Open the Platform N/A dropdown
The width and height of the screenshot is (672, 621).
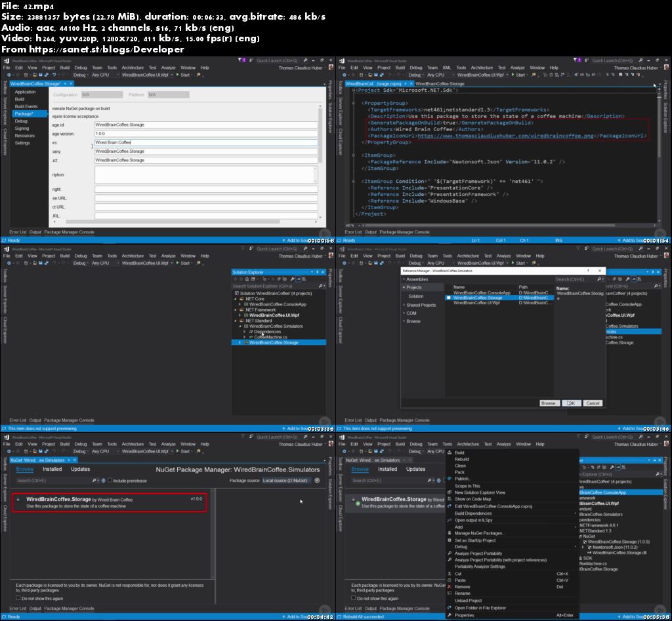pyautogui.click(x=169, y=94)
